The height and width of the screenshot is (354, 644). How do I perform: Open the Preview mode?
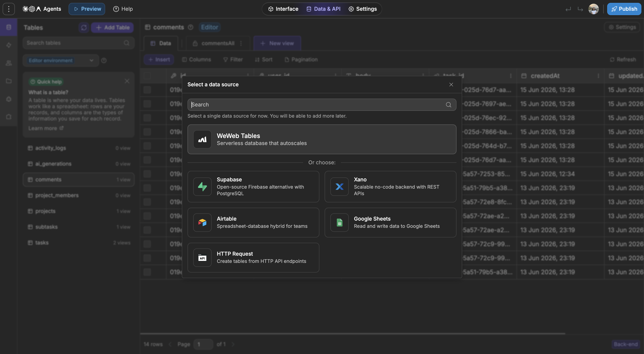click(x=87, y=9)
